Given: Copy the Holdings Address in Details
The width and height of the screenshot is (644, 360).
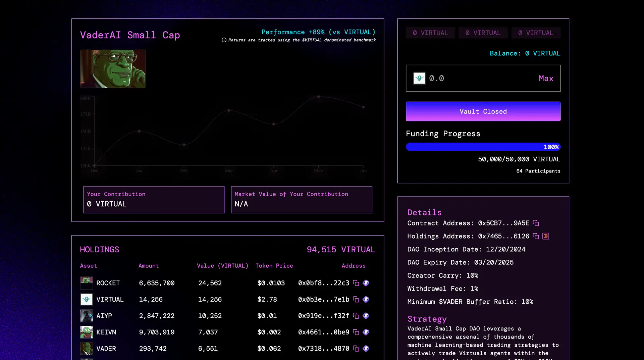Looking at the screenshot, I should pyautogui.click(x=536, y=236).
